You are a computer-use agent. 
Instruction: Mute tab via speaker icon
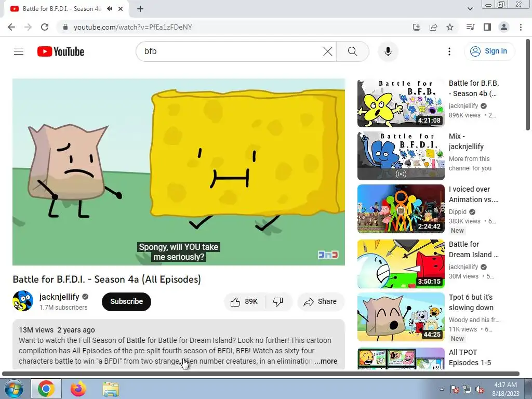coord(109,9)
